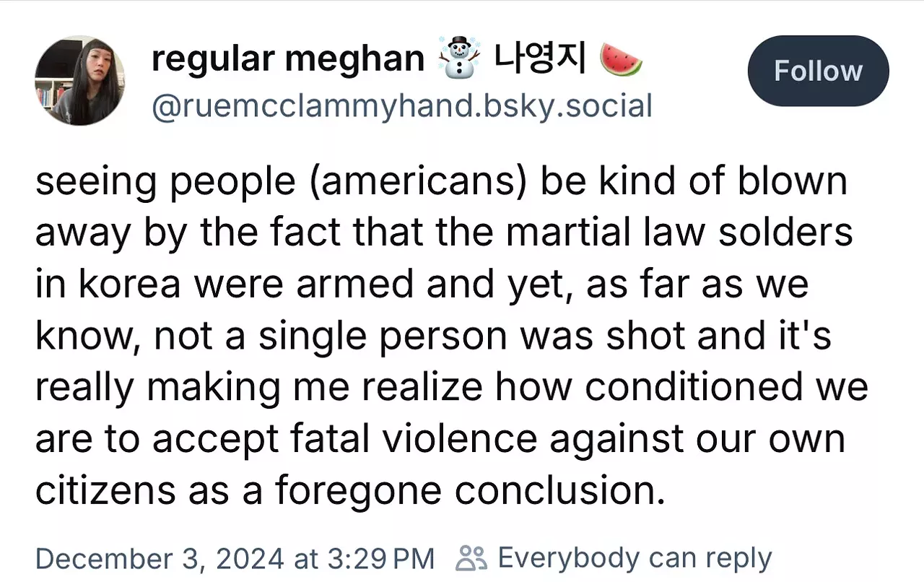Click the first line beginning 'seeing people'
924x582 pixels.
(x=441, y=182)
